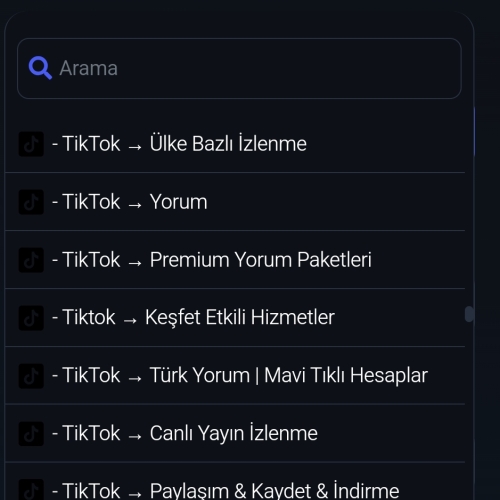
Task: Click TikTok icon beside Yorum entry
Action: (x=31, y=202)
